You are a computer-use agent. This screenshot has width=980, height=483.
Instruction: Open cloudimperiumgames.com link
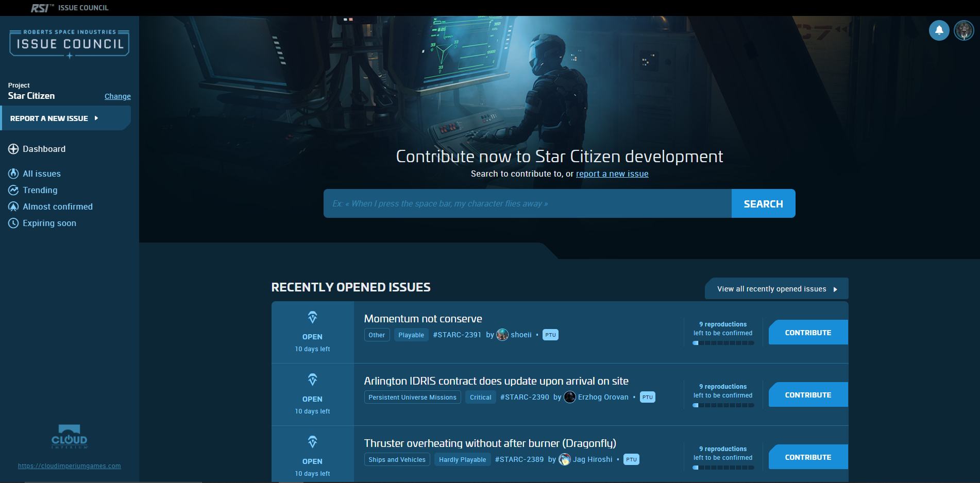pos(70,466)
